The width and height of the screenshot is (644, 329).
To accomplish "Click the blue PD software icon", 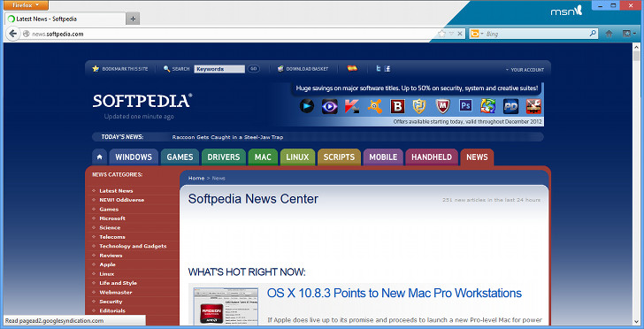I will [x=511, y=106].
